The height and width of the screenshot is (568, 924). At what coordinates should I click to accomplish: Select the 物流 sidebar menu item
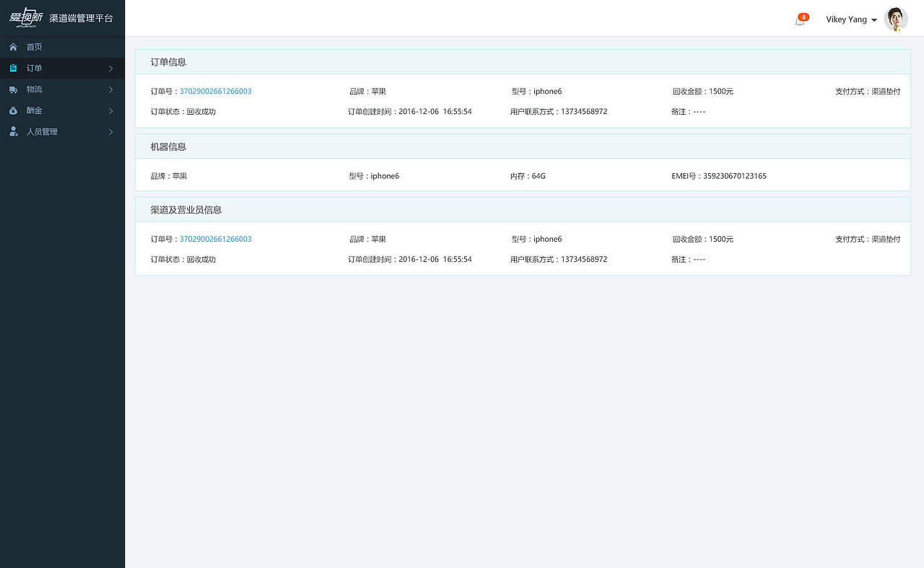[62, 89]
